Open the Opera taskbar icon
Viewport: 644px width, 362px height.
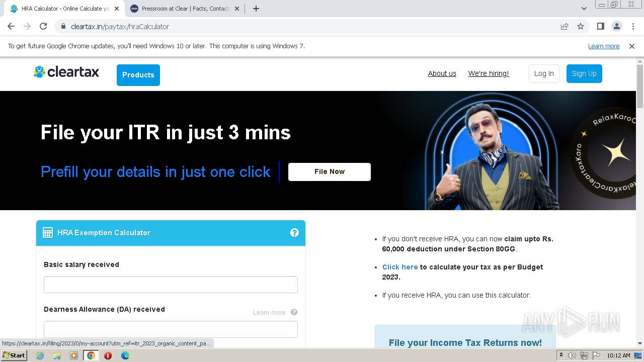click(x=108, y=355)
